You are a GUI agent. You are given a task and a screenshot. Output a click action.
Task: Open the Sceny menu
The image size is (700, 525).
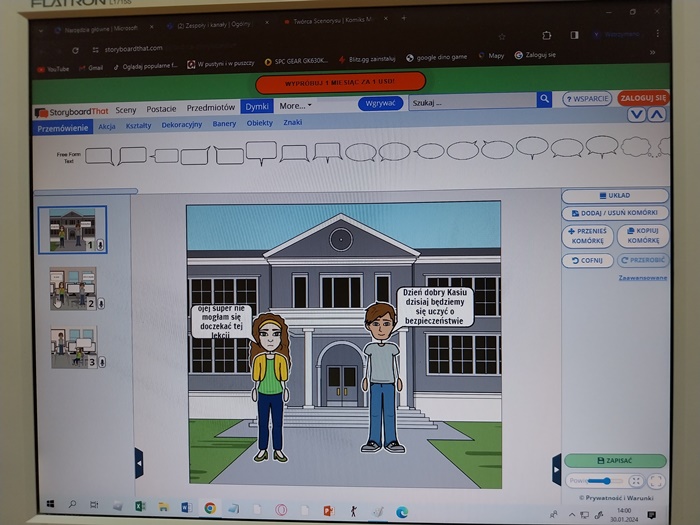click(126, 110)
